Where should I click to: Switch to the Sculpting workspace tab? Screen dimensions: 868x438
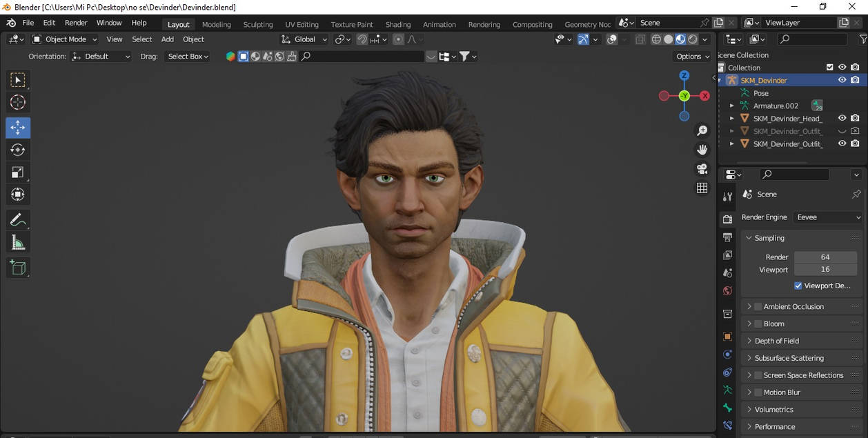258,24
